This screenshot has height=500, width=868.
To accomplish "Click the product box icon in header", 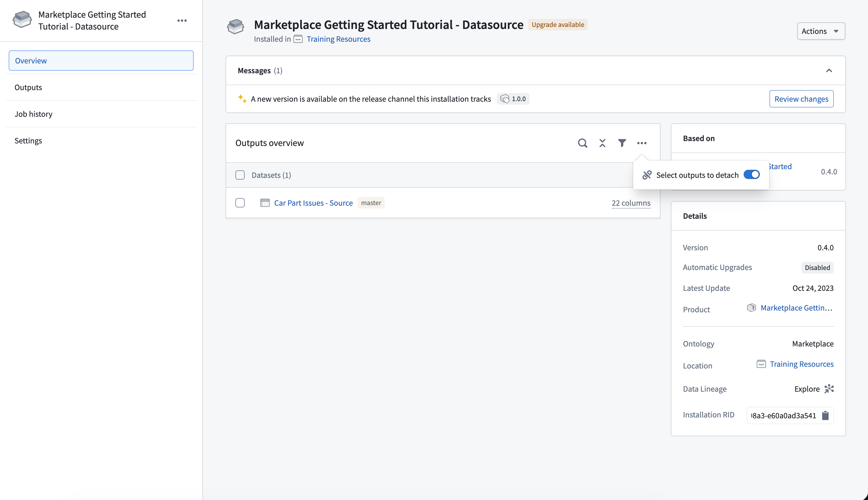I will [235, 27].
